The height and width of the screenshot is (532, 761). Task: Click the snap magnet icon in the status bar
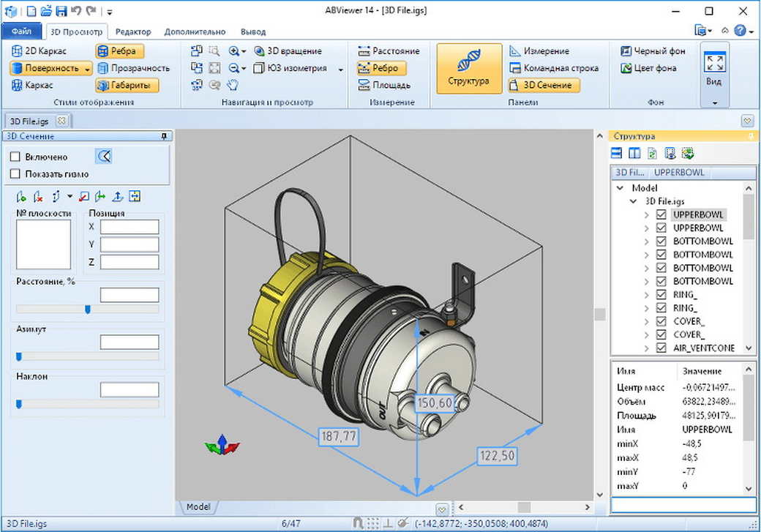(x=358, y=523)
